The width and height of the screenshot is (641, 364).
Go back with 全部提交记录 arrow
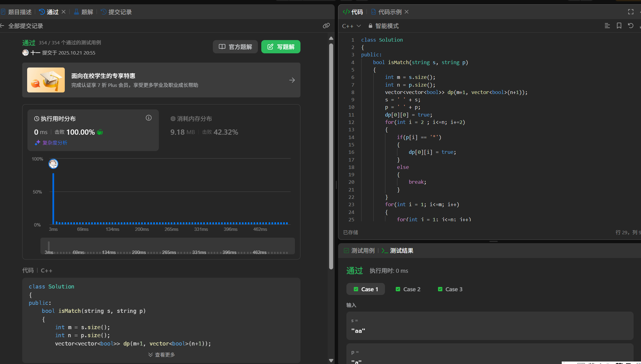[x=2, y=26]
